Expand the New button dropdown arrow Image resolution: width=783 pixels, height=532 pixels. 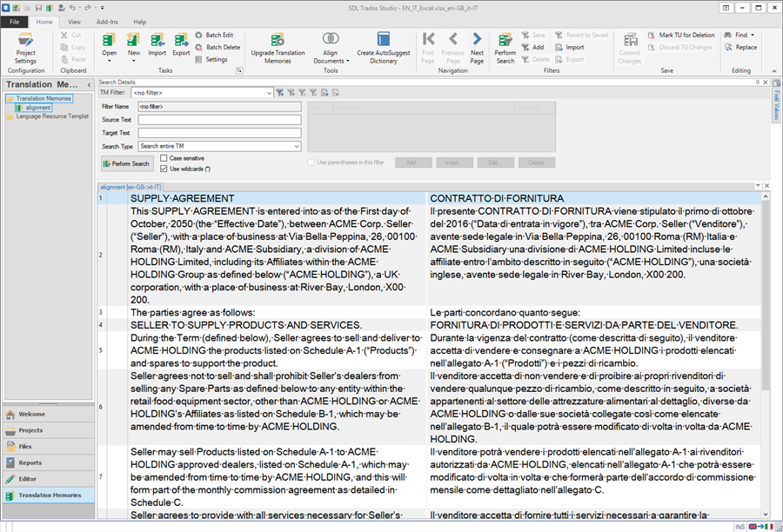pos(133,61)
